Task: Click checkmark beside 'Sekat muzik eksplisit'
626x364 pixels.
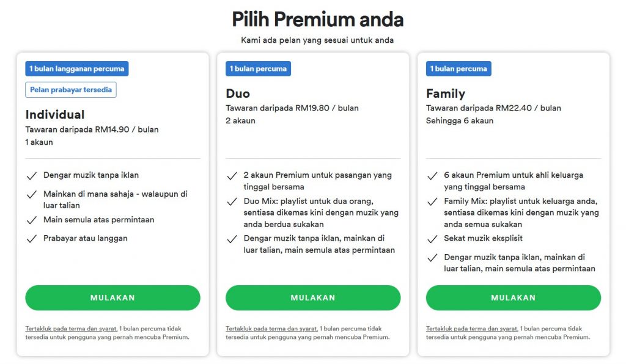Action: pos(432,239)
